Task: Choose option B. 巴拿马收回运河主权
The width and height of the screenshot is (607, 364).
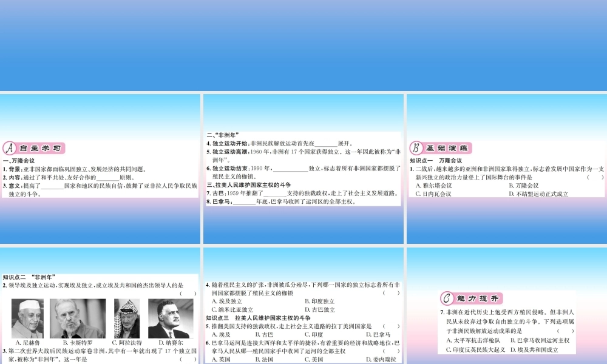Action: [540, 340]
